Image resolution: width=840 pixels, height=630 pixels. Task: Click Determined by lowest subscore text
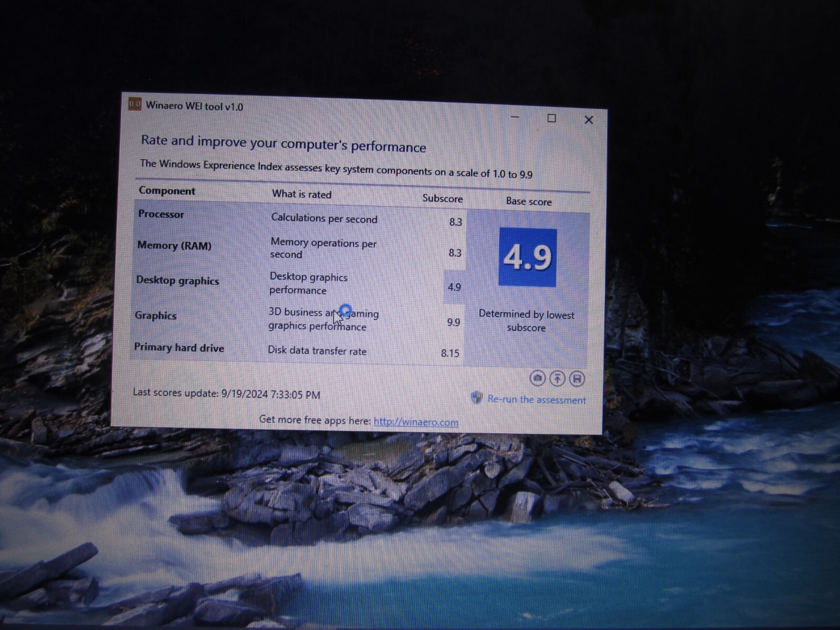click(527, 321)
